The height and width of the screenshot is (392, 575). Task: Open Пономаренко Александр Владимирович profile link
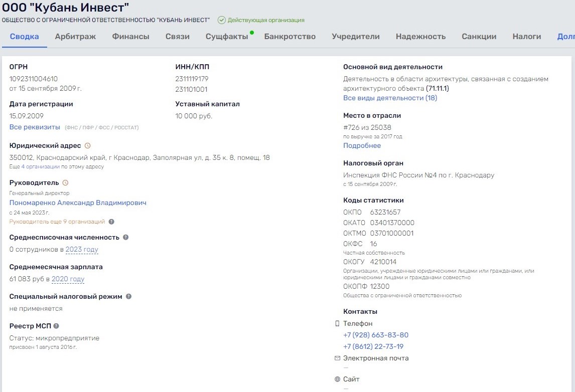[x=78, y=203]
